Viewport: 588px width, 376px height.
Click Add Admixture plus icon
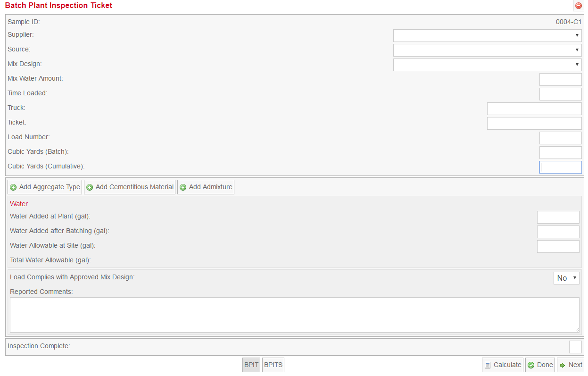183,187
